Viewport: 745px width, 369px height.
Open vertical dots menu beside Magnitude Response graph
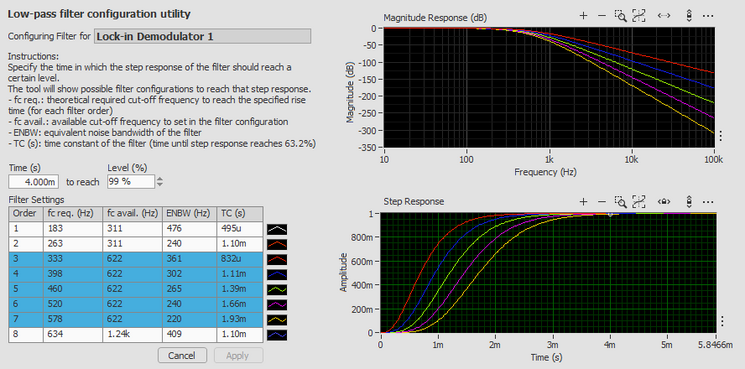coord(720,136)
